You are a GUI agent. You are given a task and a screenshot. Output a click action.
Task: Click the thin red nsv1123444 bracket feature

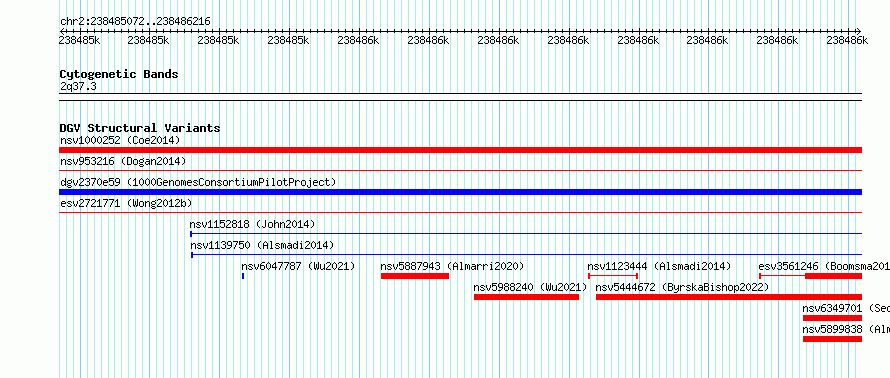613,276
